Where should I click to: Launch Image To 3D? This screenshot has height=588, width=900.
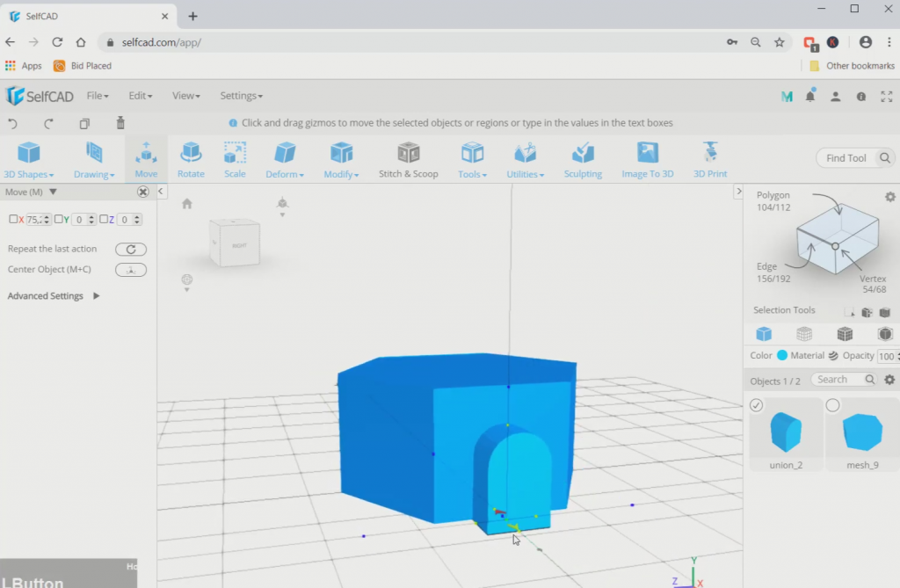click(x=648, y=158)
